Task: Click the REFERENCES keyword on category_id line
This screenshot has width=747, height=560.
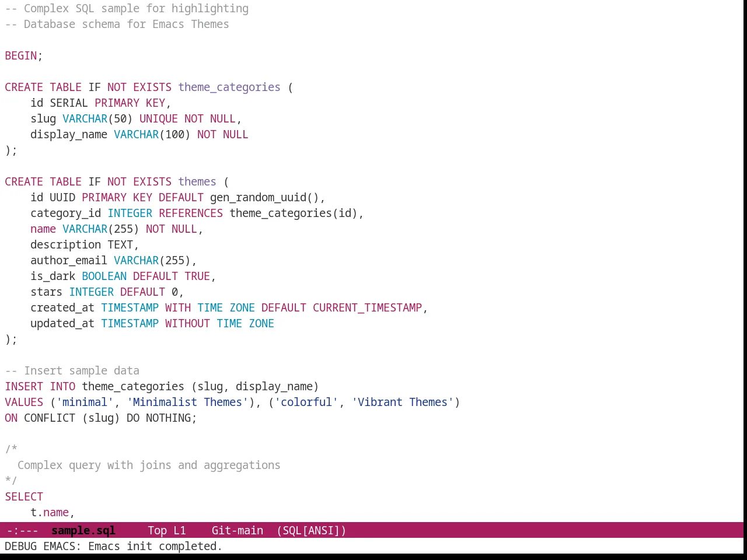Action: click(x=191, y=213)
